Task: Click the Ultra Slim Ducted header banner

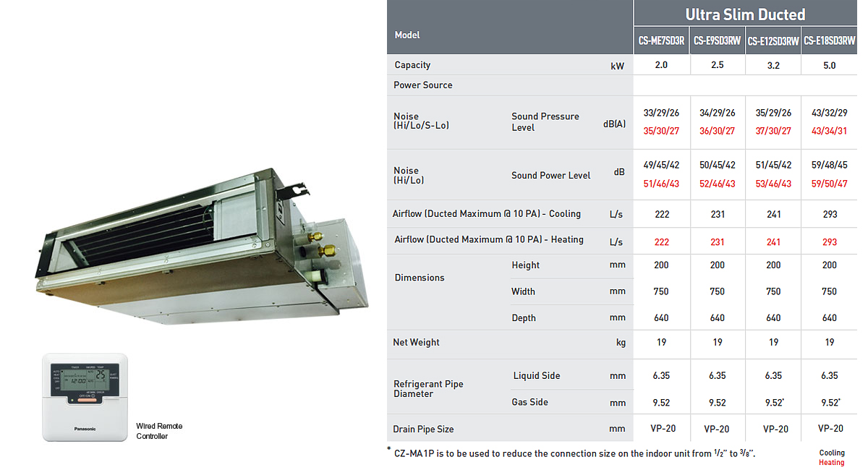Action: click(x=745, y=14)
